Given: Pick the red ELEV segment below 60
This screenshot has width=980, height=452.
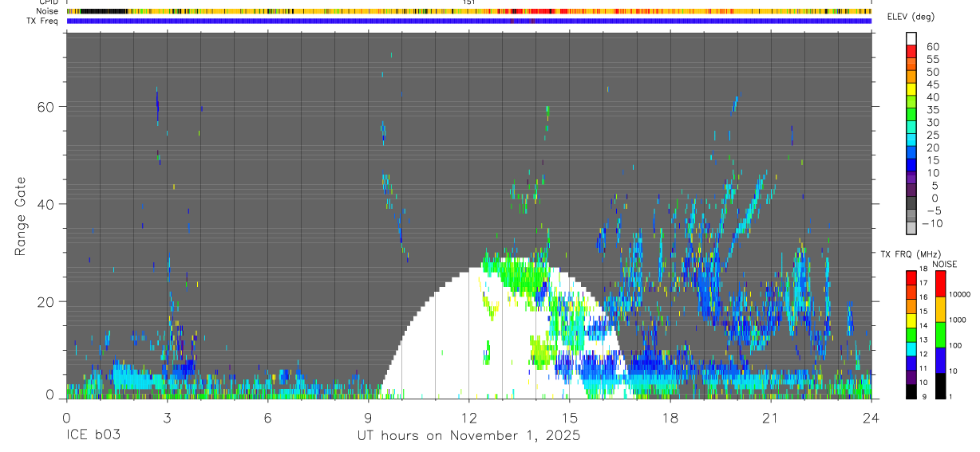Looking at the screenshot, I should [x=911, y=51].
